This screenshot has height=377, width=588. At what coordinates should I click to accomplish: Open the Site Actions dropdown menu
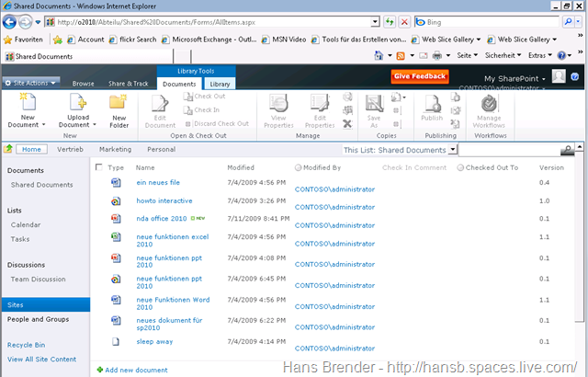31,82
